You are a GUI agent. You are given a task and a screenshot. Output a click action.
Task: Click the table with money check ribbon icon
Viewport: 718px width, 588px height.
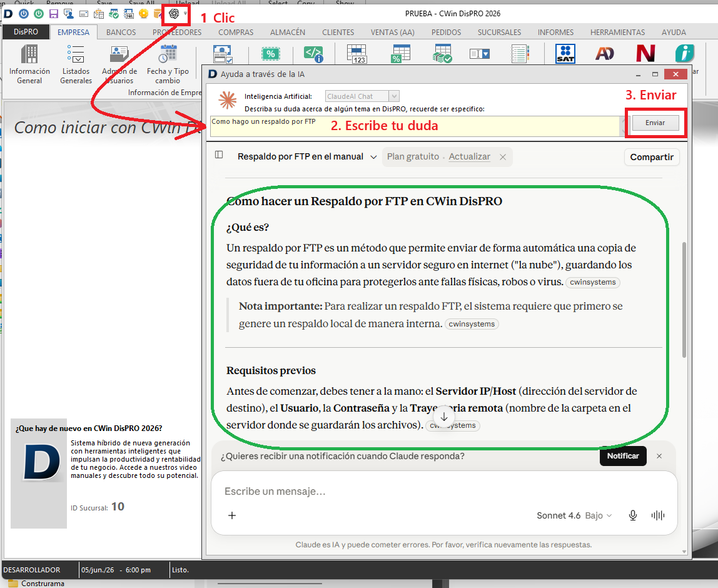(x=442, y=54)
